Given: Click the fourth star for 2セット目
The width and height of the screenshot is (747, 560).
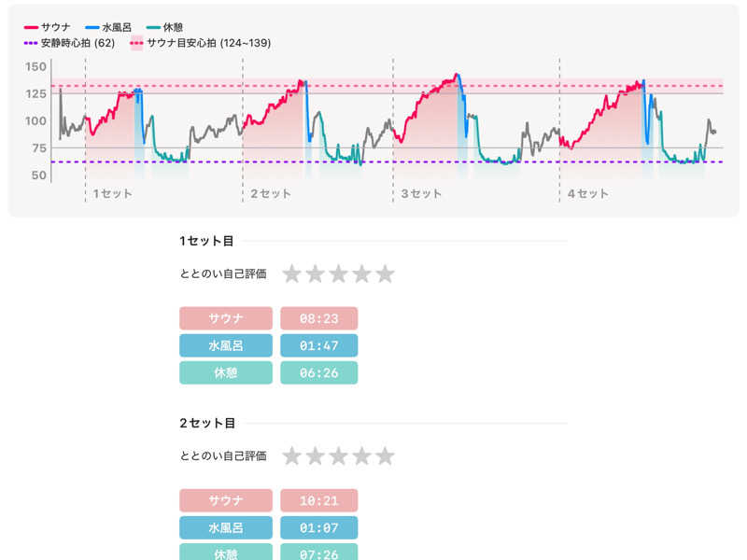Looking at the screenshot, I should pos(361,456).
